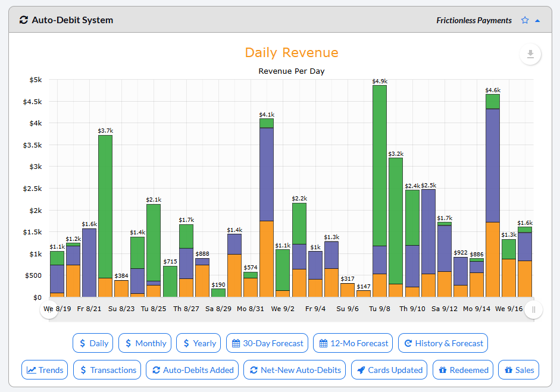Image resolution: width=560 pixels, height=392 pixels.
Task: Select the $4.9k bar label
Action: [x=380, y=81]
